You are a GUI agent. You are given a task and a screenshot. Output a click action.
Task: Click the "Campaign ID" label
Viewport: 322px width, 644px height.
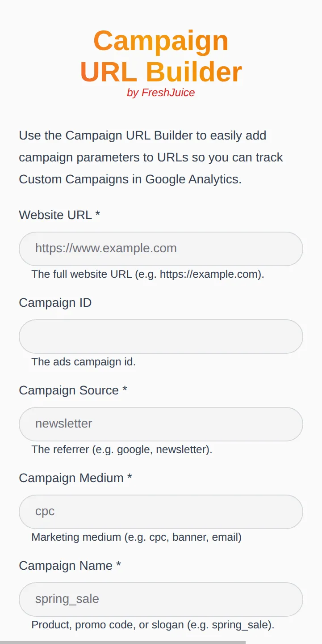pos(55,303)
